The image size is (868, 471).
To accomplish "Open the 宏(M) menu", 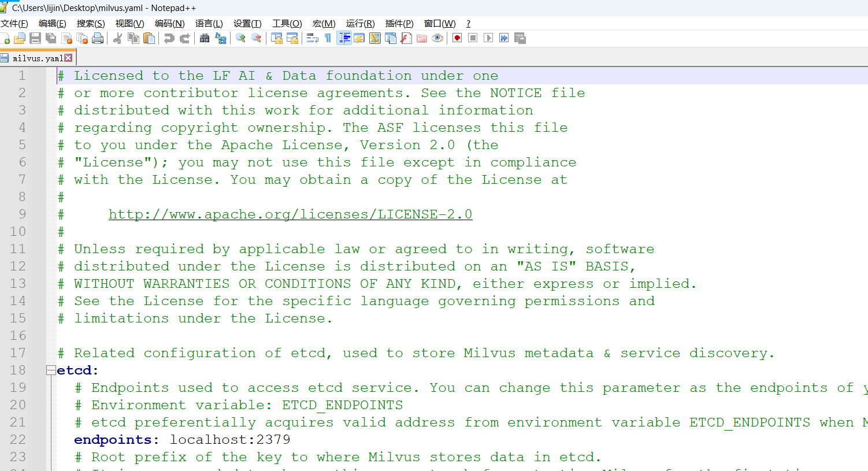I will pyautogui.click(x=324, y=24).
